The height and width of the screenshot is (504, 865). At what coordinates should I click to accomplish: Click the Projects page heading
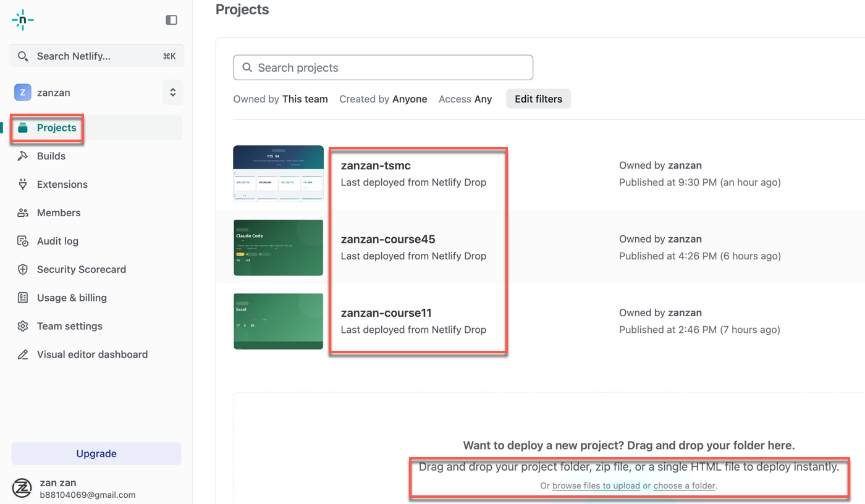[x=242, y=10]
